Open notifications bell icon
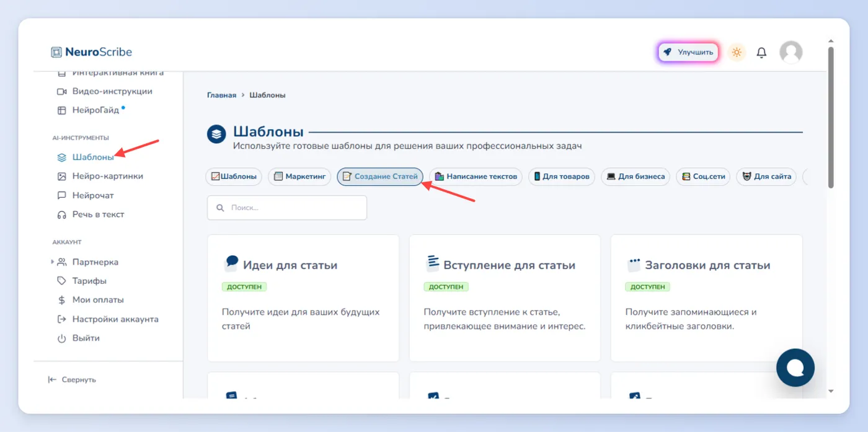Image resolution: width=868 pixels, height=432 pixels. pyautogui.click(x=761, y=53)
